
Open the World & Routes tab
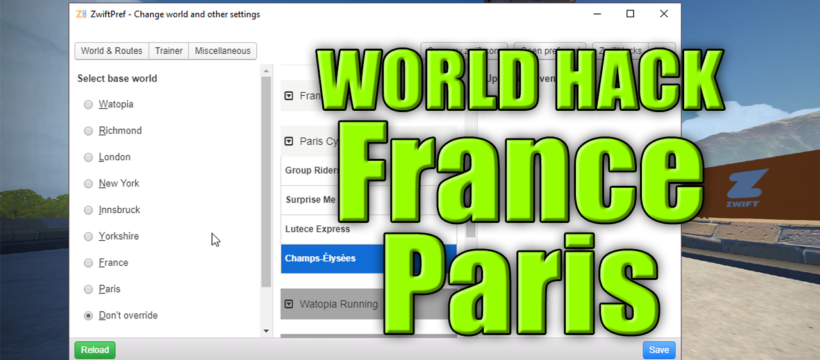coord(112,51)
